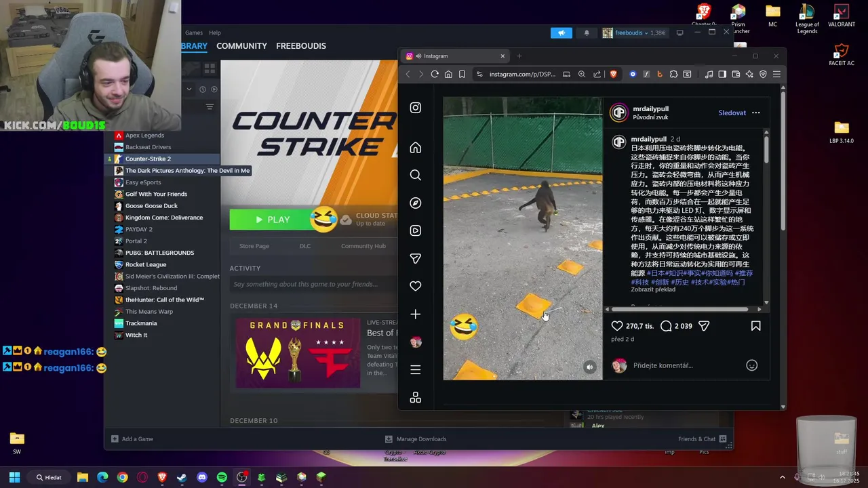
Task: Open Brave Leo AI sparkle icon
Action: pos(749,75)
